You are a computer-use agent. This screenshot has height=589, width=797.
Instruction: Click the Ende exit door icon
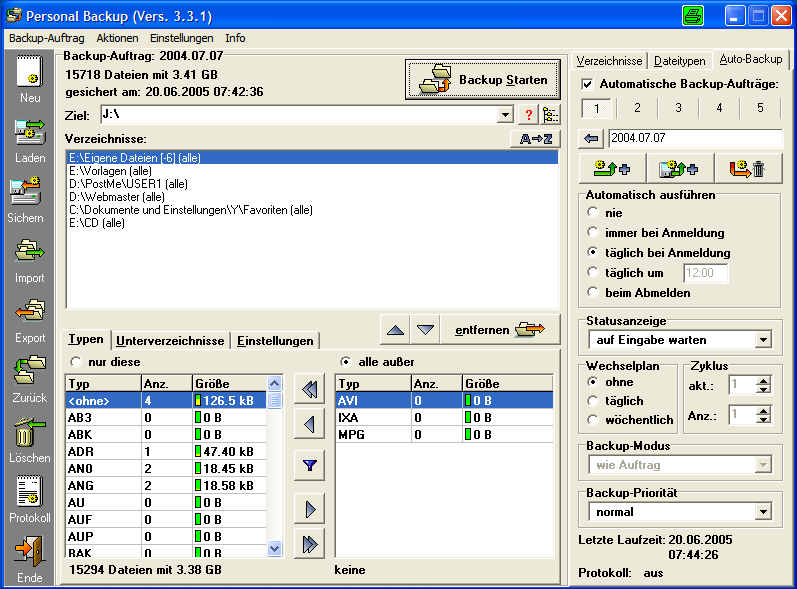[29, 552]
